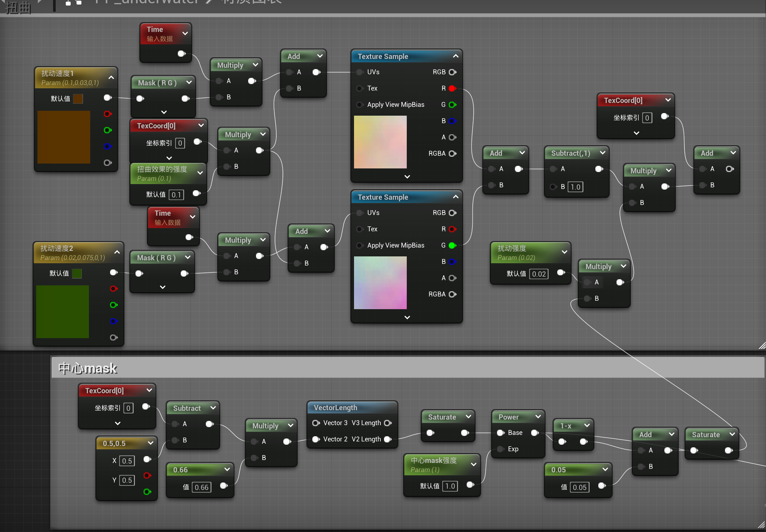Click the RGBA output pin of lower Texture Sample
This screenshot has height=532, width=766.
coord(452,294)
